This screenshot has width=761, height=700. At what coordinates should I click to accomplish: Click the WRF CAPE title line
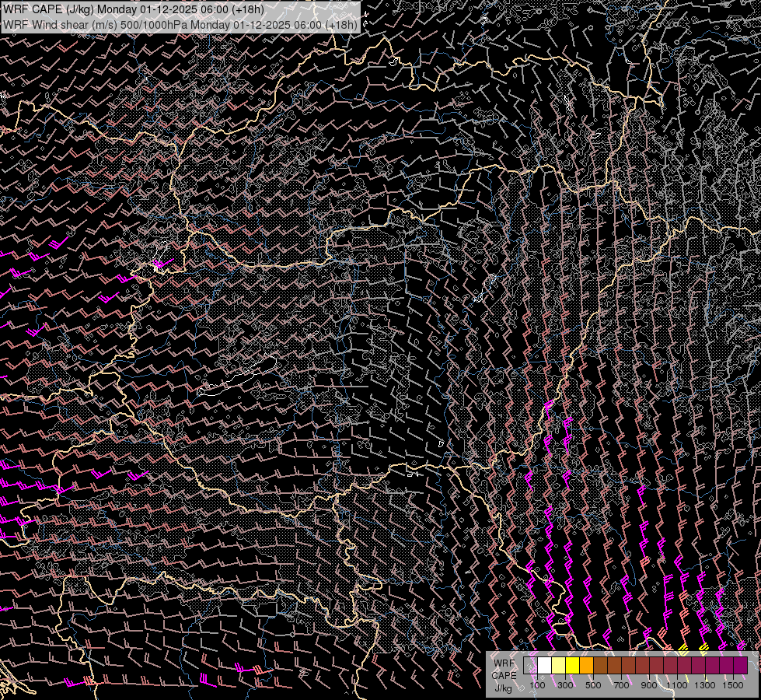(134, 9)
